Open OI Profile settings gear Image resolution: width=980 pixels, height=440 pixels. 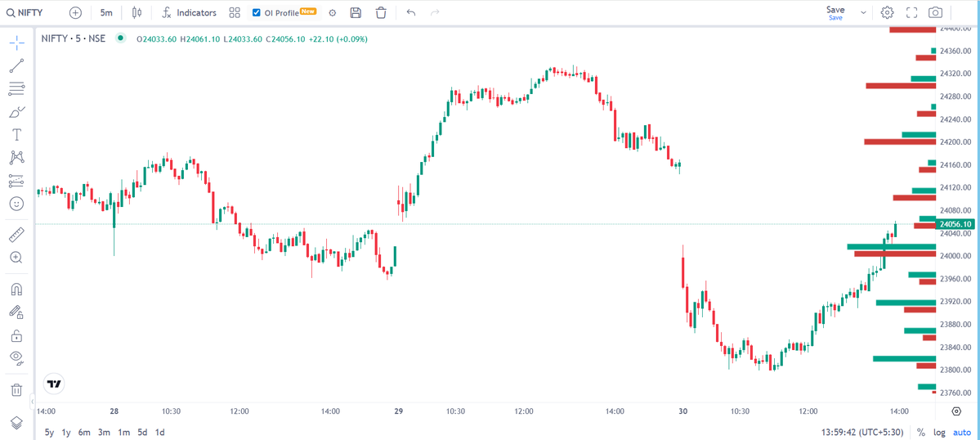pos(333,12)
